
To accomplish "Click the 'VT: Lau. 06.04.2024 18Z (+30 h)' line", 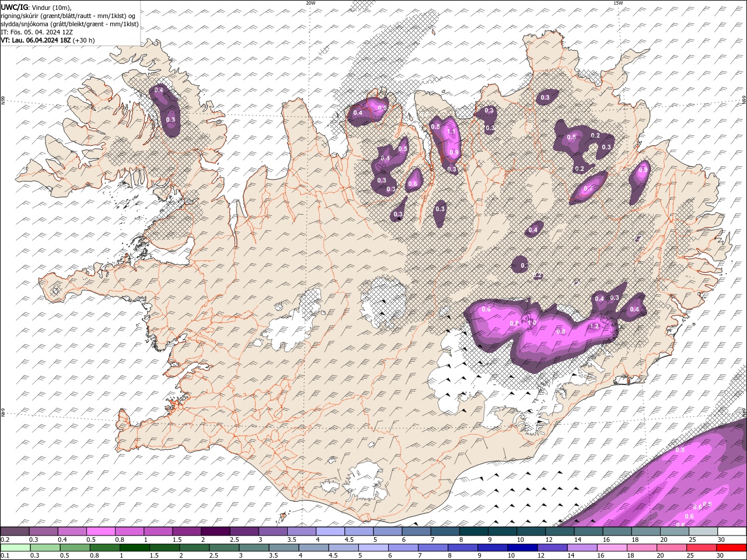I will click(48, 40).
